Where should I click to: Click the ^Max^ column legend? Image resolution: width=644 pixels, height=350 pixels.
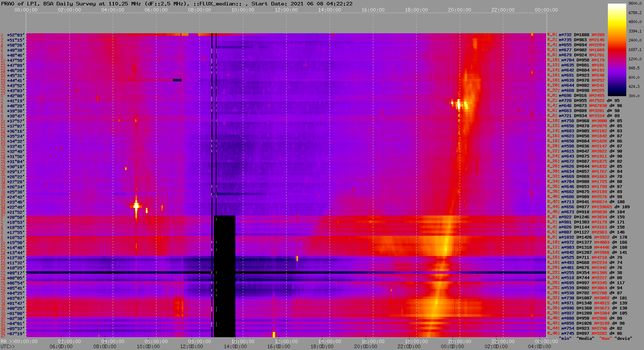[606, 339]
